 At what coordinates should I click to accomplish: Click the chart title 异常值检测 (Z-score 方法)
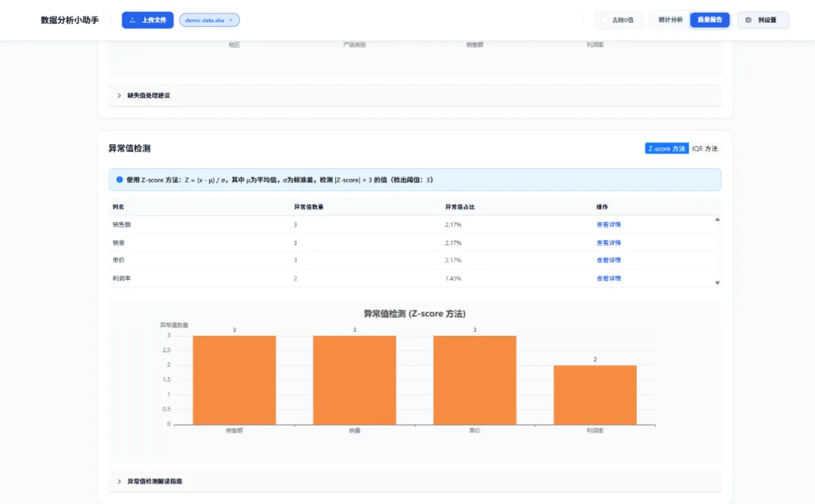(414, 314)
